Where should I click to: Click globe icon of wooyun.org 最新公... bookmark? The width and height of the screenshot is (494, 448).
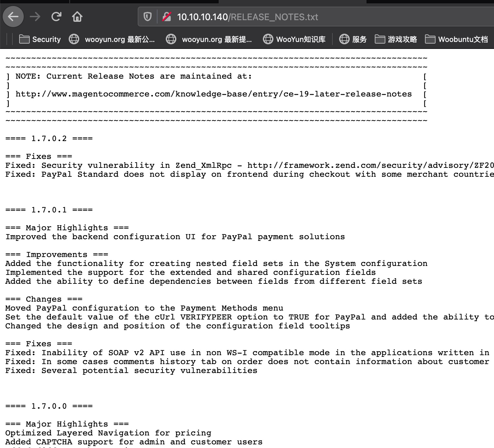click(74, 39)
